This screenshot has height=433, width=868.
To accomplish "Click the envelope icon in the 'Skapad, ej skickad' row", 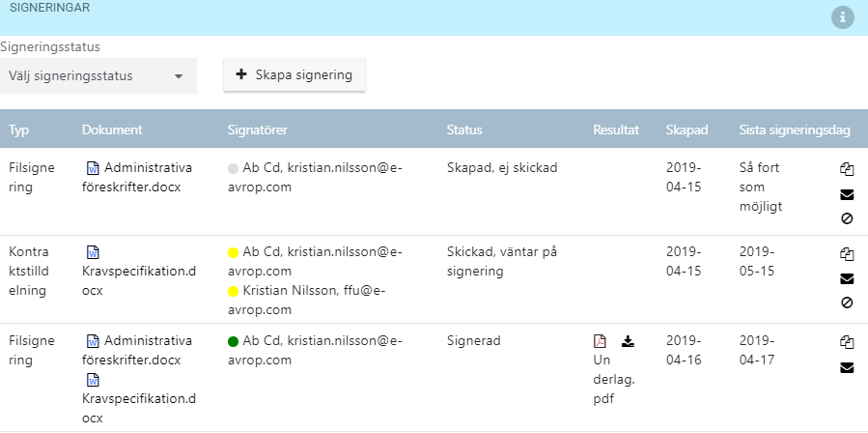I will coord(847,194).
